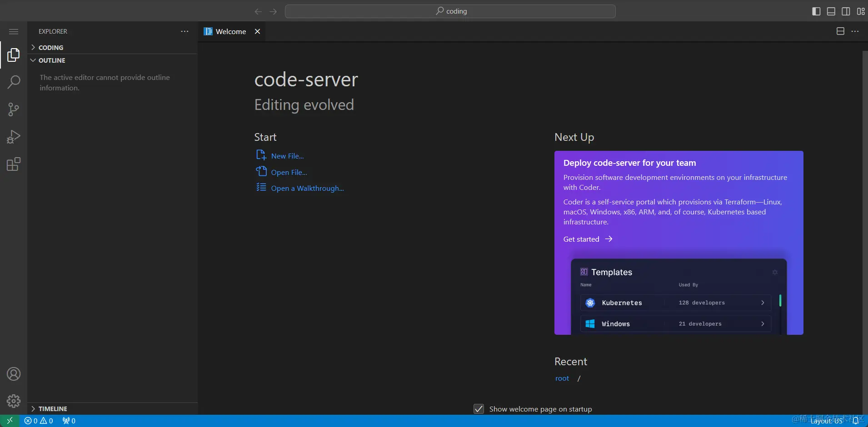This screenshot has height=427, width=868.
Task: Go back using the navigation arrow
Action: (x=258, y=11)
